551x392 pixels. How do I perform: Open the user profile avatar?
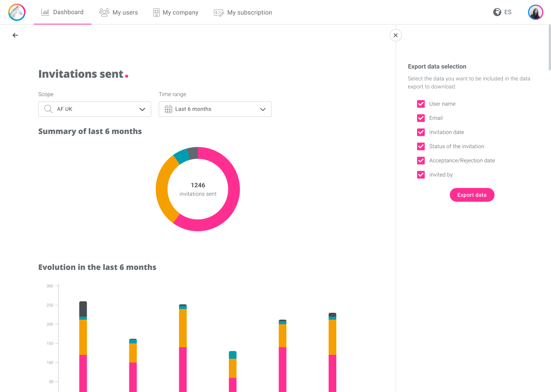point(536,12)
